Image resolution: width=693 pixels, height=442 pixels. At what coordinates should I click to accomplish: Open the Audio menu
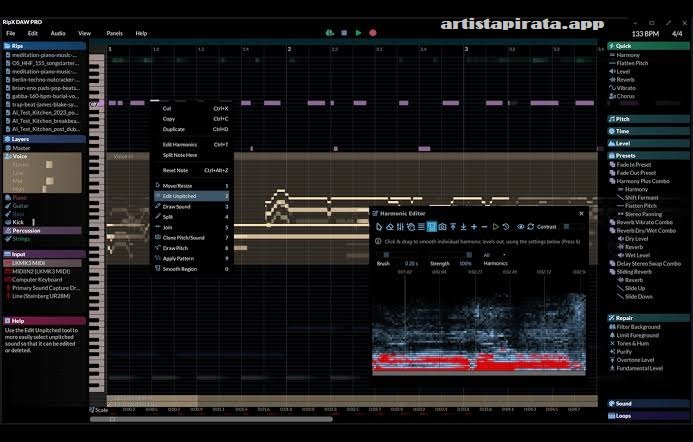pos(58,33)
